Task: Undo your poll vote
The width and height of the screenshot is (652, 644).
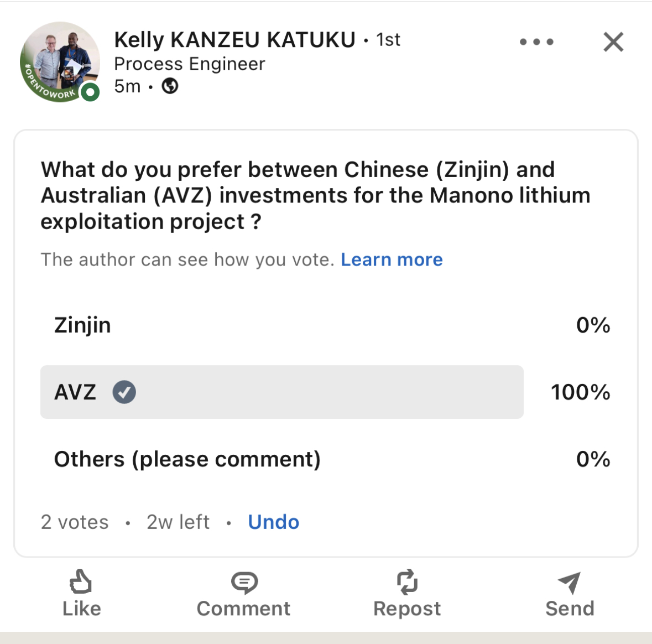Action: 273,522
